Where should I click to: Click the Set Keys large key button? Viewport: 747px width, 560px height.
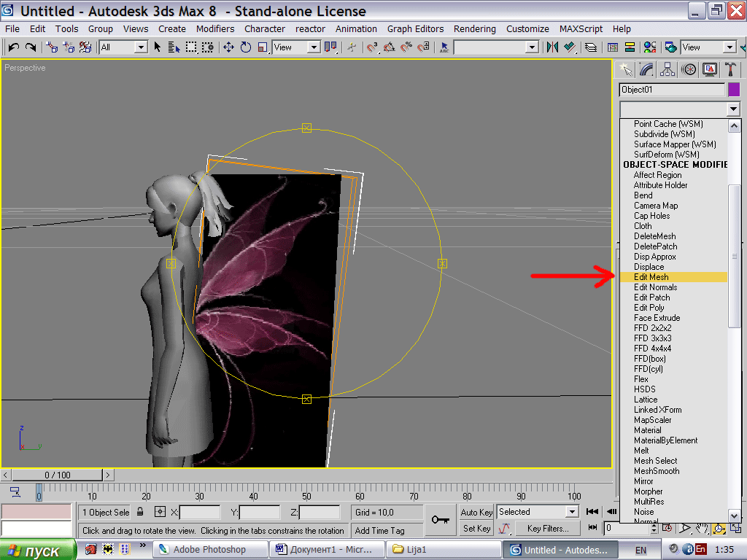point(440,519)
